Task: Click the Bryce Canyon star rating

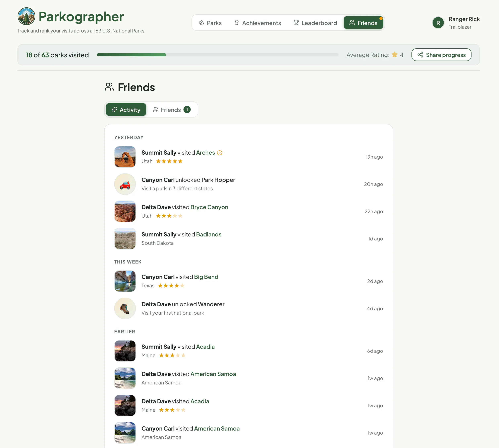Action: click(169, 216)
